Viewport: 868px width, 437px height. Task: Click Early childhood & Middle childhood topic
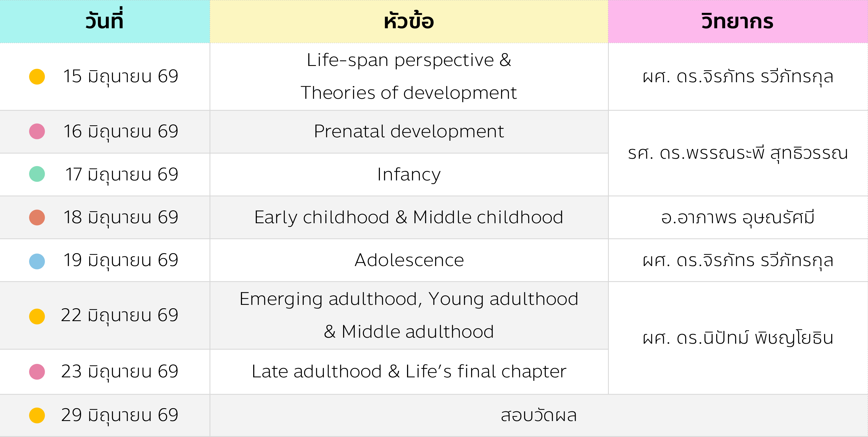coord(409,217)
